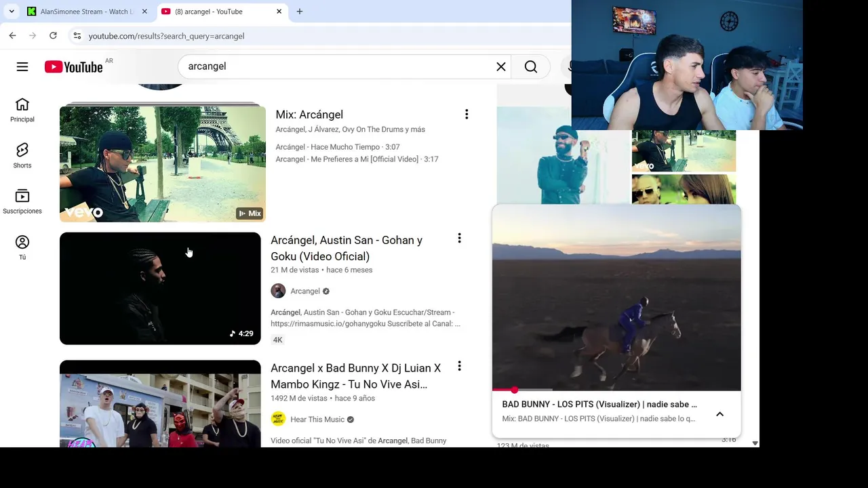Viewport: 868px width, 488px height.
Task: Open the Gohan y Goku video thumbnail
Action: [x=160, y=289]
